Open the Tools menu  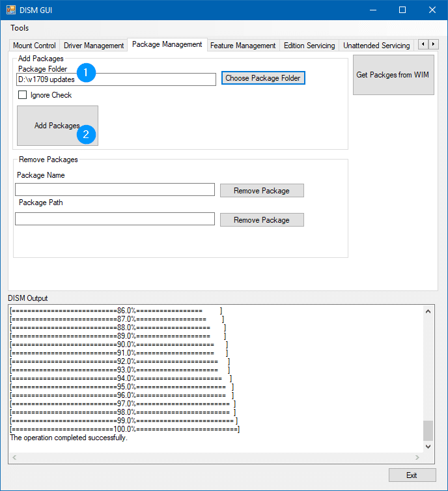coord(20,28)
